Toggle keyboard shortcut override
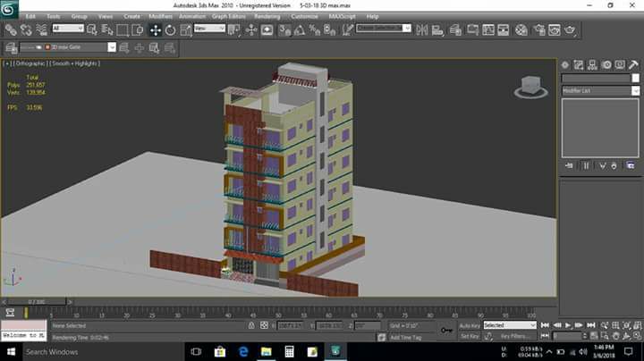 coord(267,30)
